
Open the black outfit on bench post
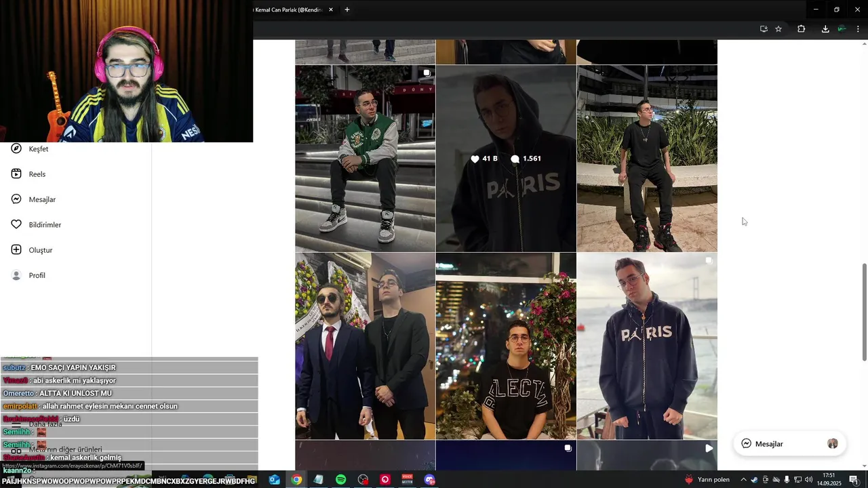pos(647,159)
